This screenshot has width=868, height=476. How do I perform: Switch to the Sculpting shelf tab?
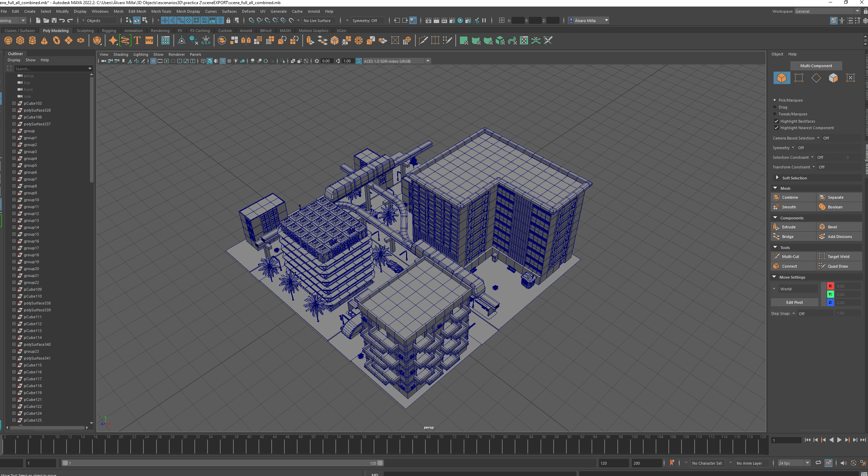click(85, 30)
